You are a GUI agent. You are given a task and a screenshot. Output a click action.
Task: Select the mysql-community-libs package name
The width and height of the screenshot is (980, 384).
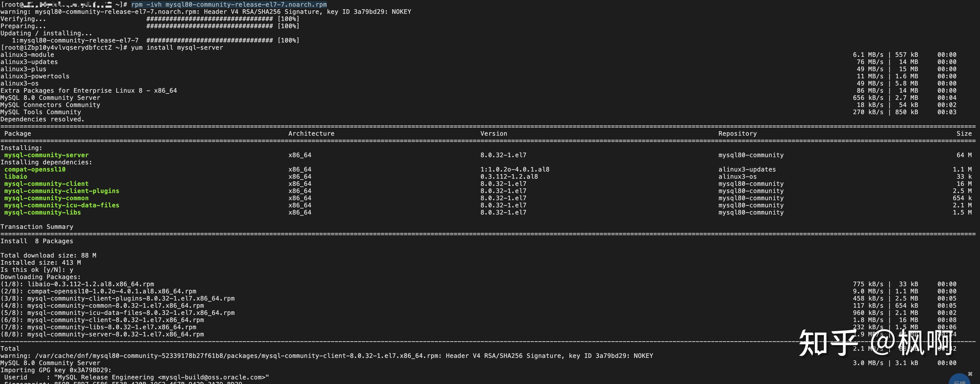tap(42, 212)
